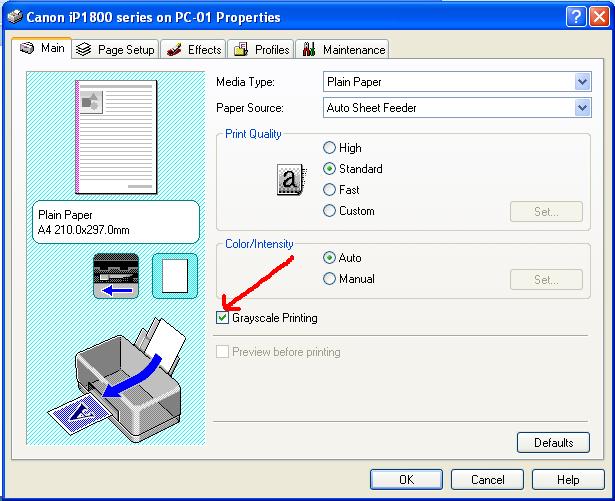This screenshot has width=615, height=501.
Task: Click the print quality letter 'a' icon
Action: [x=291, y=179]
